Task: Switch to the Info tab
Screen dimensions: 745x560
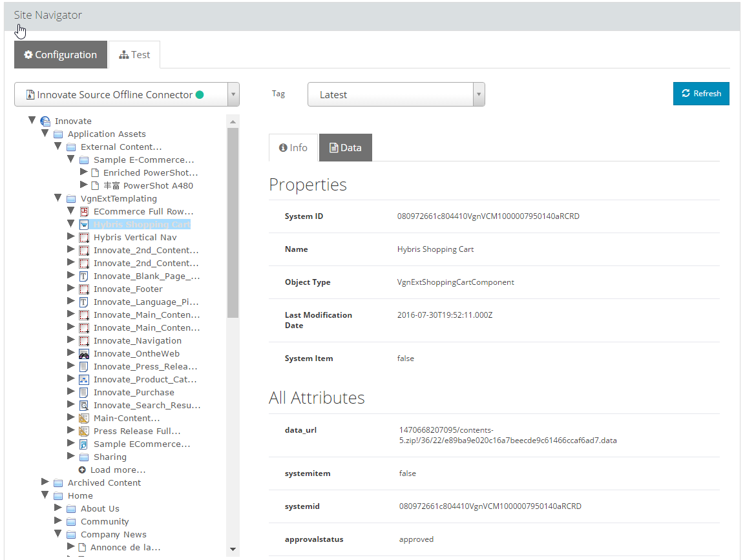Action: click(x=293, y=148)
